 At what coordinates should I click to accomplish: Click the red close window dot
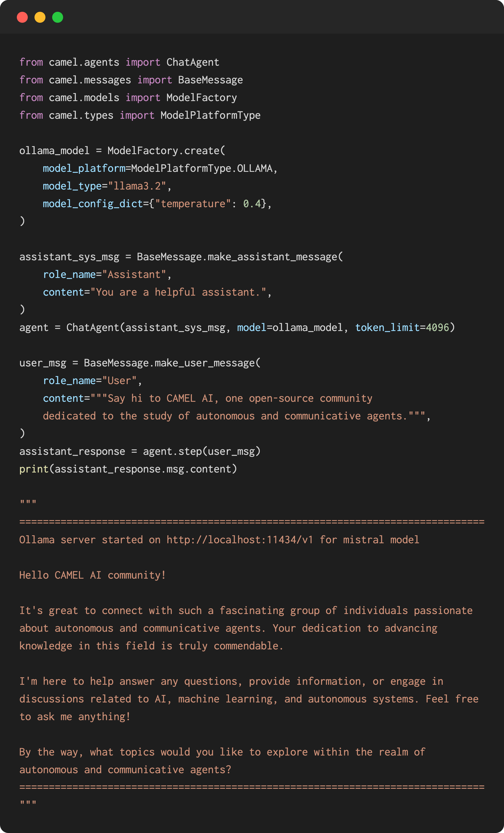(x=22, y=17)
